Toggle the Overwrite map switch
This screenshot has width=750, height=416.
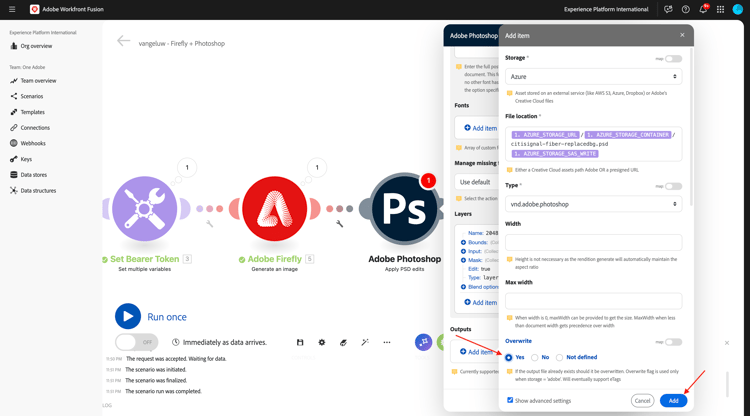tap(673, 342)
